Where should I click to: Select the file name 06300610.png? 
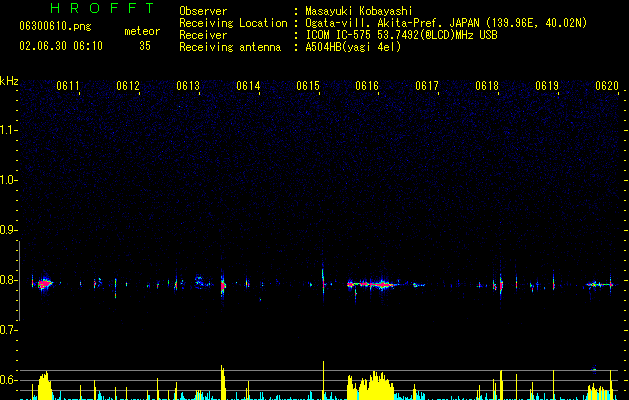pyautogui.click(x=55, y=27)
